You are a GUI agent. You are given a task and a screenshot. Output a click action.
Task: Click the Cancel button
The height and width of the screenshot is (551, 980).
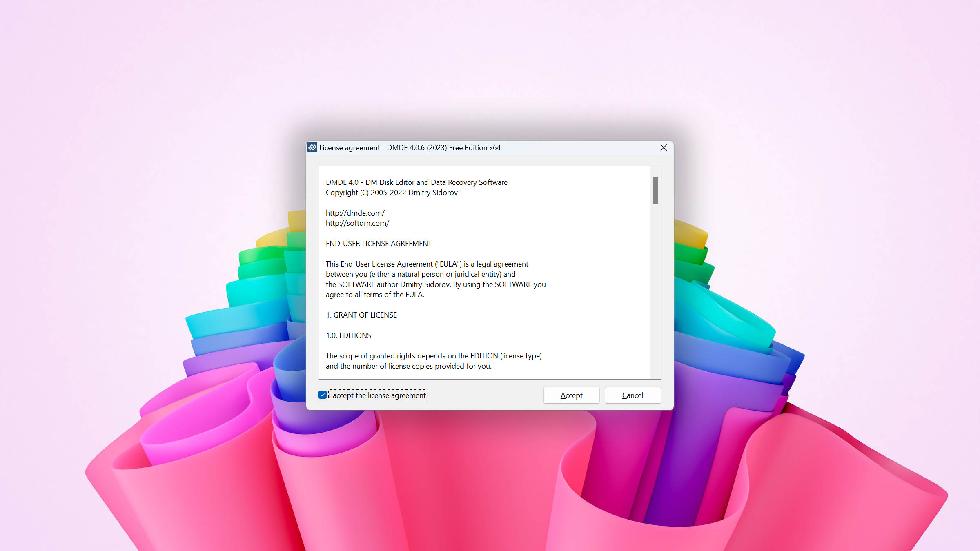[633, 395]
